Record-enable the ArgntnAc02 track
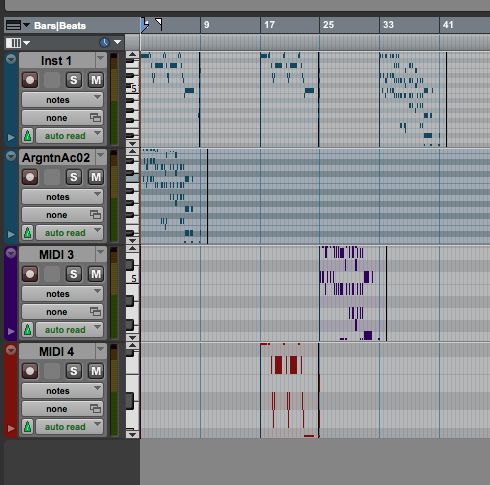Screen dimensions: 490x485 coord(30,177)
